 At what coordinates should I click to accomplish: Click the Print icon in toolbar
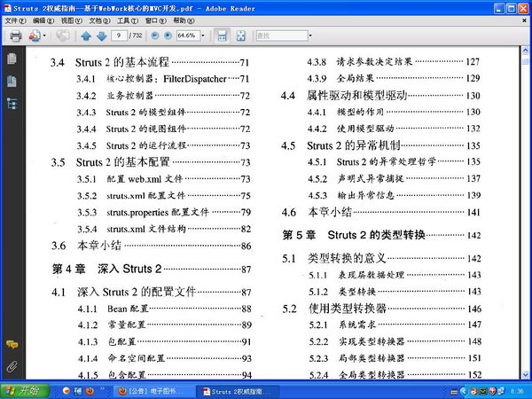(x=16, y=35)
